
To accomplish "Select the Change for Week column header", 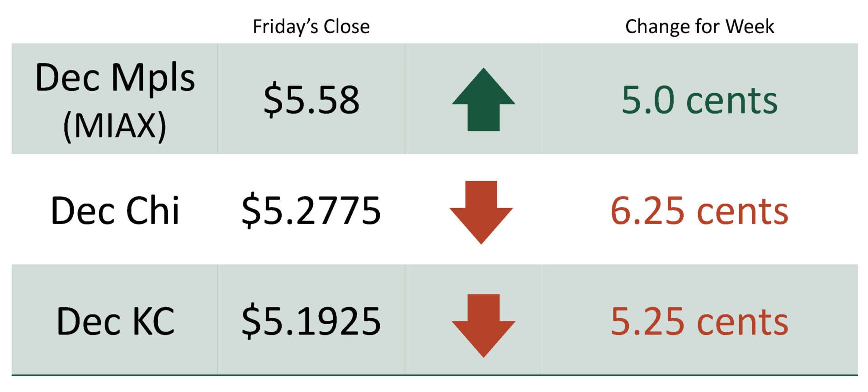I will (x=699, y=27).
